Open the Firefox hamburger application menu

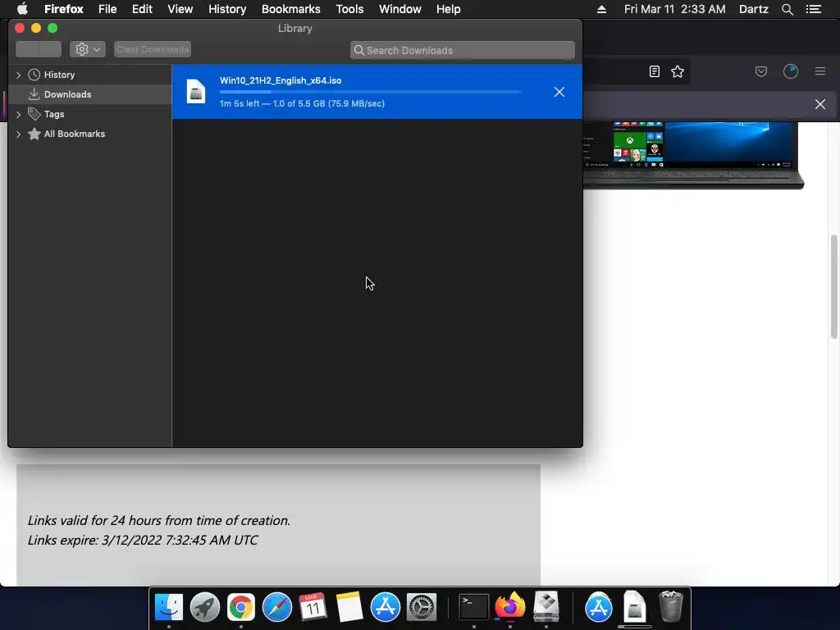coord(820,71)
